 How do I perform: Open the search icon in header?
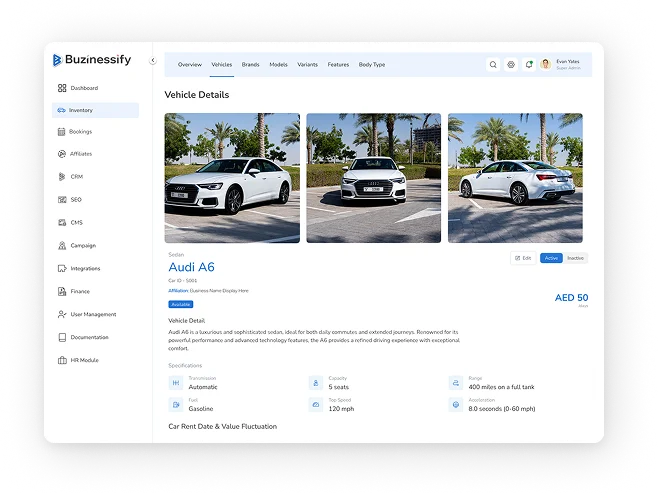(x=493, y=64)
